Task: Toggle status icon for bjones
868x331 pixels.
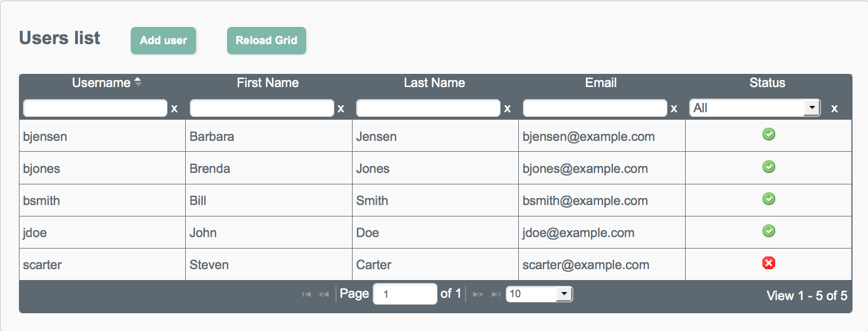Action: point(769,167)
